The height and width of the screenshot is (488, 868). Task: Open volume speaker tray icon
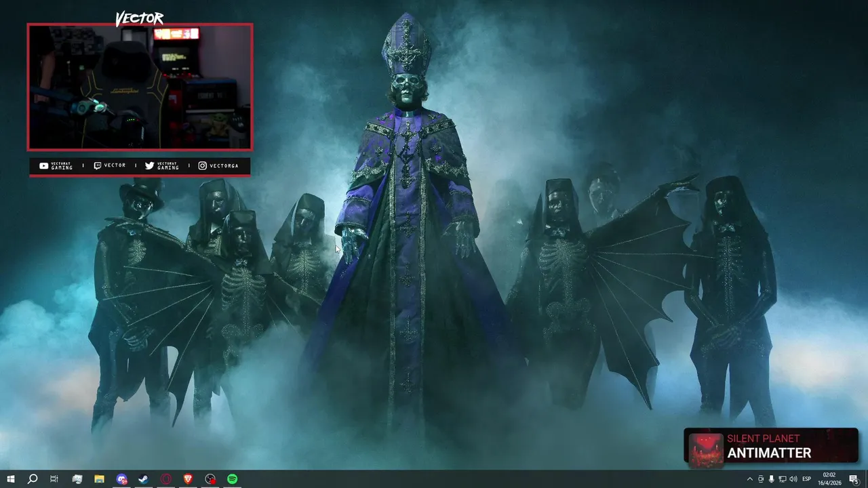tap(793, 479)
